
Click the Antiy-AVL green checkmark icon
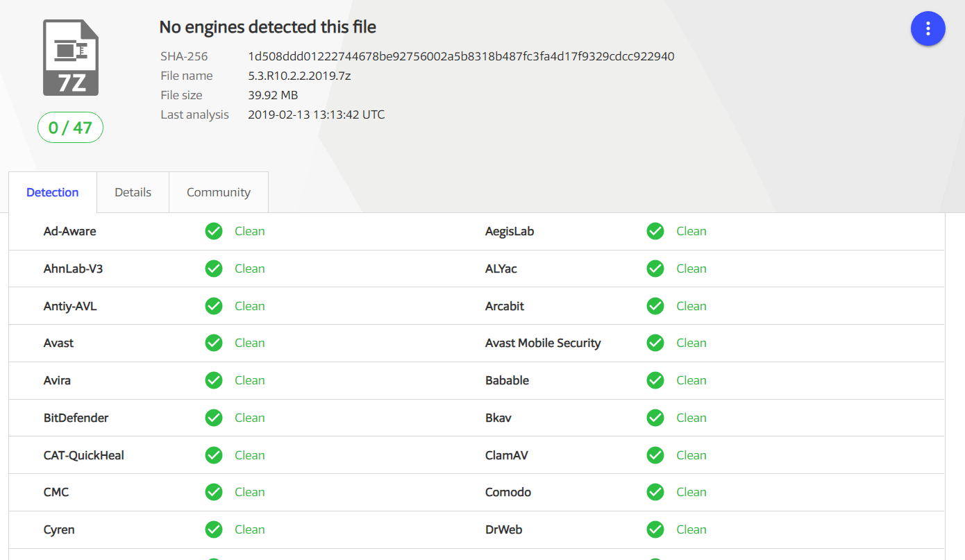(214, 306)
